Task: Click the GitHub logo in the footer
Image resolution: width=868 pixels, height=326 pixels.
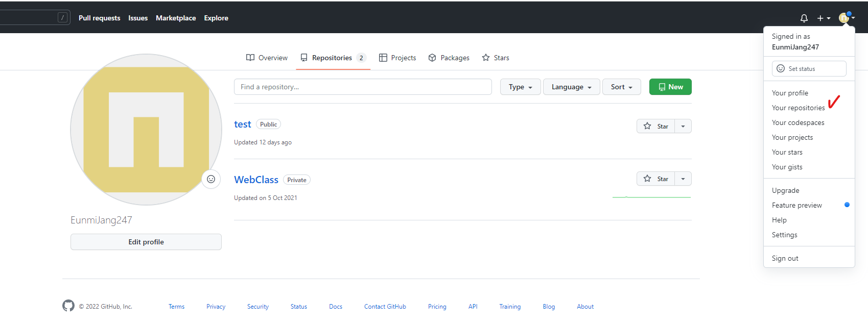Action: (x=68, y=306)
